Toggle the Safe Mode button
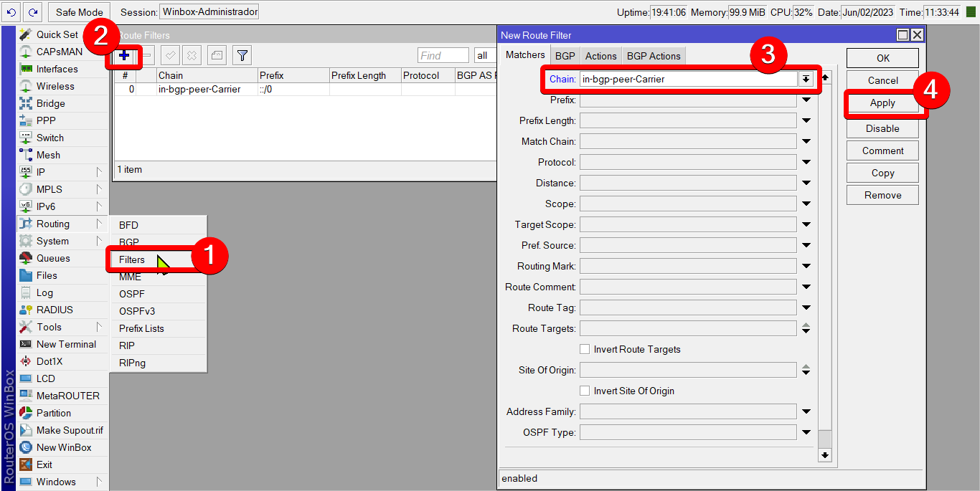This screenshot has width=980, height=491. pyautogui.click(x=80, y=12)
